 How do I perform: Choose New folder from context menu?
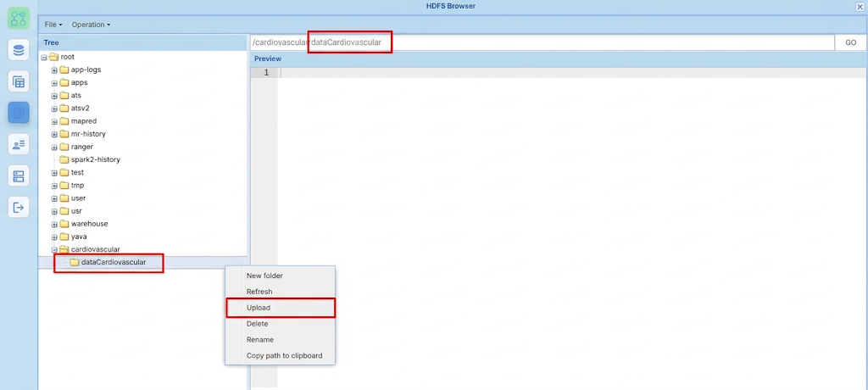[280, 276]
